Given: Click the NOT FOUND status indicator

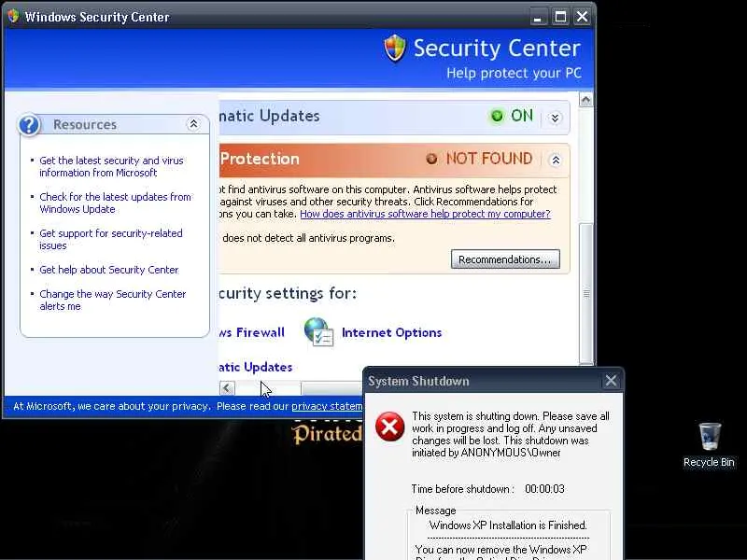Looking at the screenshot, I should click(x=479, y=159).
